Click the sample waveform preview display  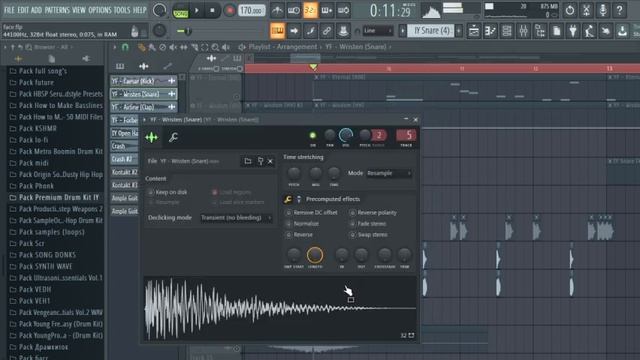point(280,309)
